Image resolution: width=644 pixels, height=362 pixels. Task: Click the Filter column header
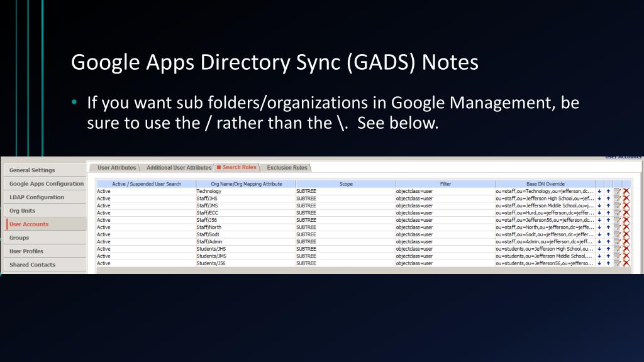pyautogui.click(x=445, y=184)
